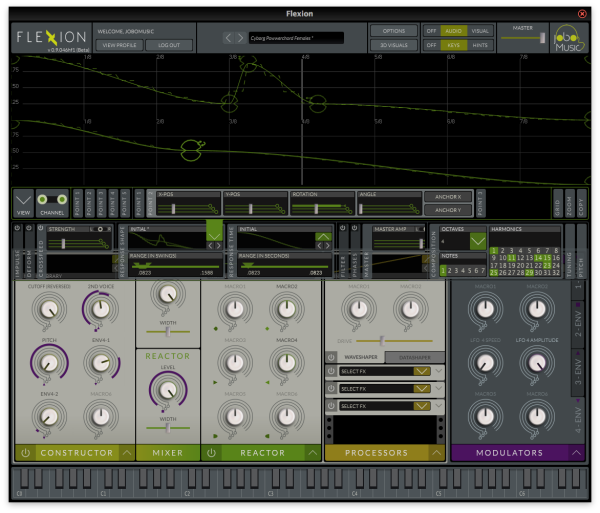The image size is (600, 513).
Task: Click the Processors Macro1 knob
Action: (359, 309)
